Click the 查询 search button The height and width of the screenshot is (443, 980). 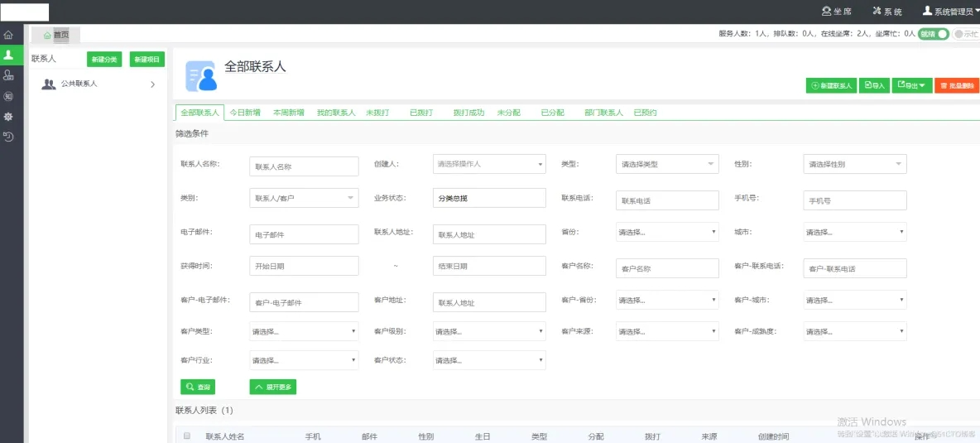click(198, 387)
